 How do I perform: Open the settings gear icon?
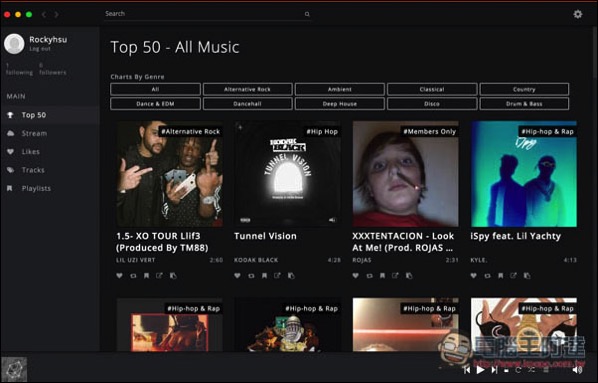click(x=578, y=14)
